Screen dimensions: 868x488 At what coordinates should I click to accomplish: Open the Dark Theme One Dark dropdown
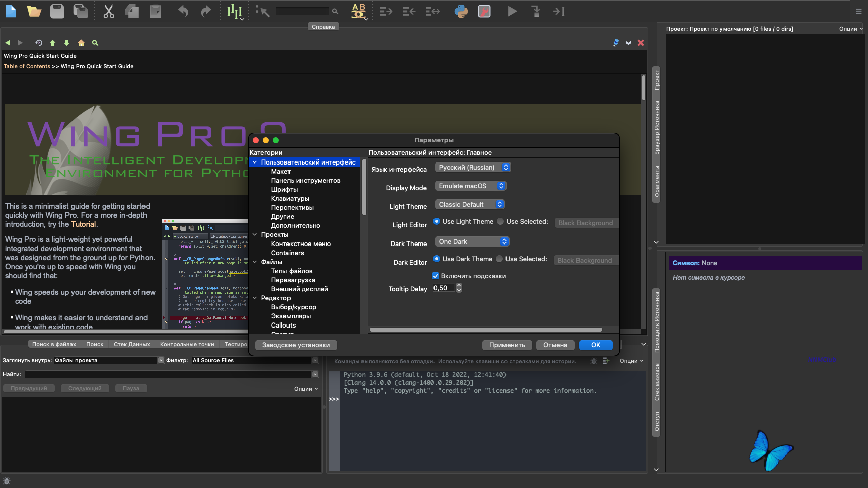(472, 241)
